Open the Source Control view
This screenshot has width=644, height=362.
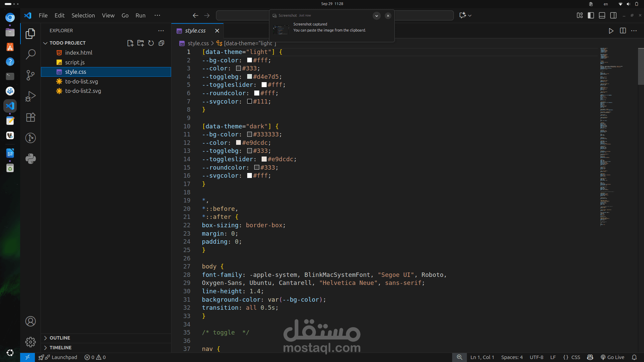click(x=31, y=75)
